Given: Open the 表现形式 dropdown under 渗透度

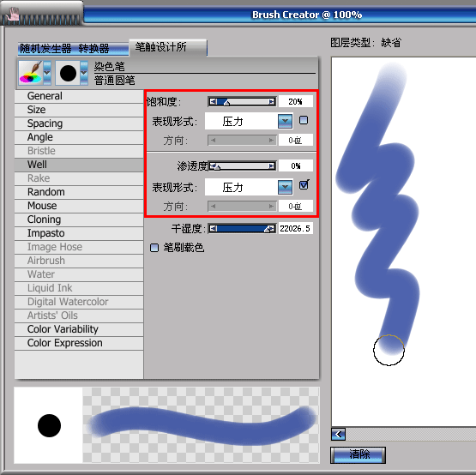Looking at the screenshot, I should 285,187.
